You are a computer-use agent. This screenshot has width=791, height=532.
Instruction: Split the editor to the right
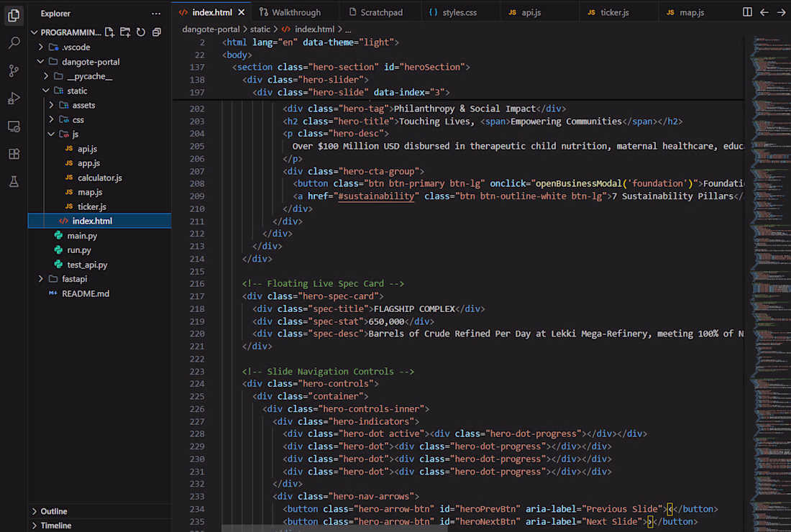click(747, 12)
